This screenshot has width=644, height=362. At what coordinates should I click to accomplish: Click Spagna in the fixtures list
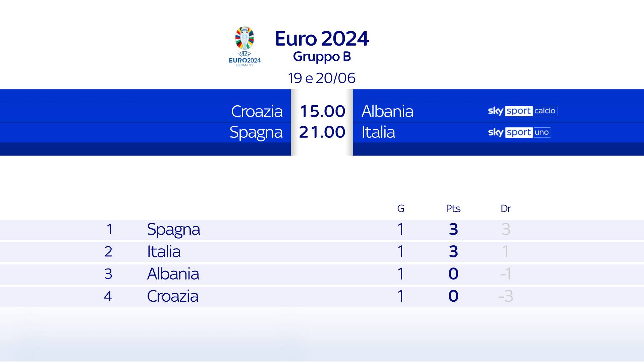pyautogui.click(x=256, y=132)
